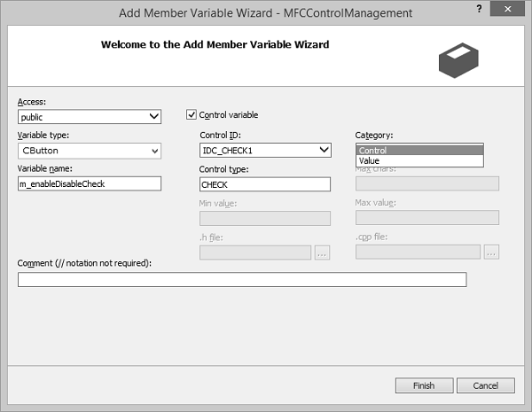Focus the Variable name text field
532x412 pixels.
point(90,183)
